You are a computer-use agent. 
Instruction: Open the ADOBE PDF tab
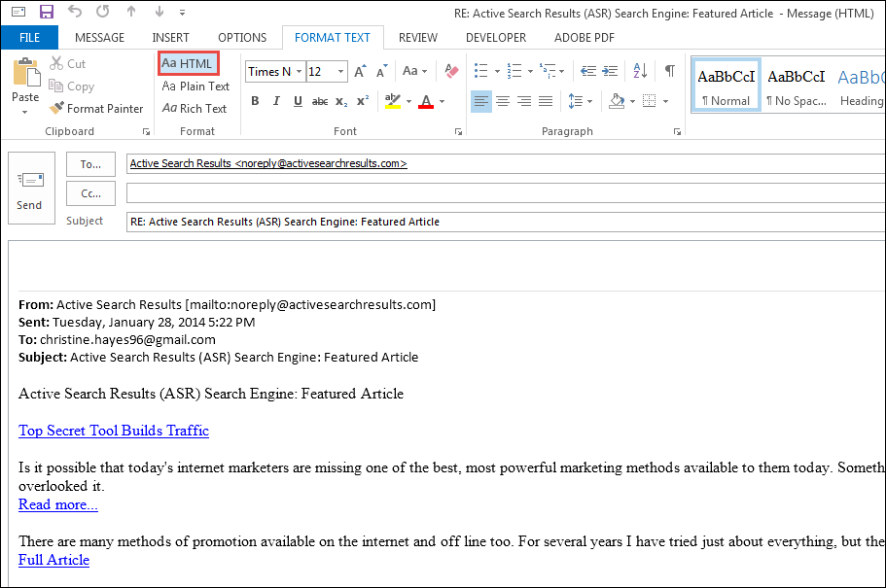point(585,37)
